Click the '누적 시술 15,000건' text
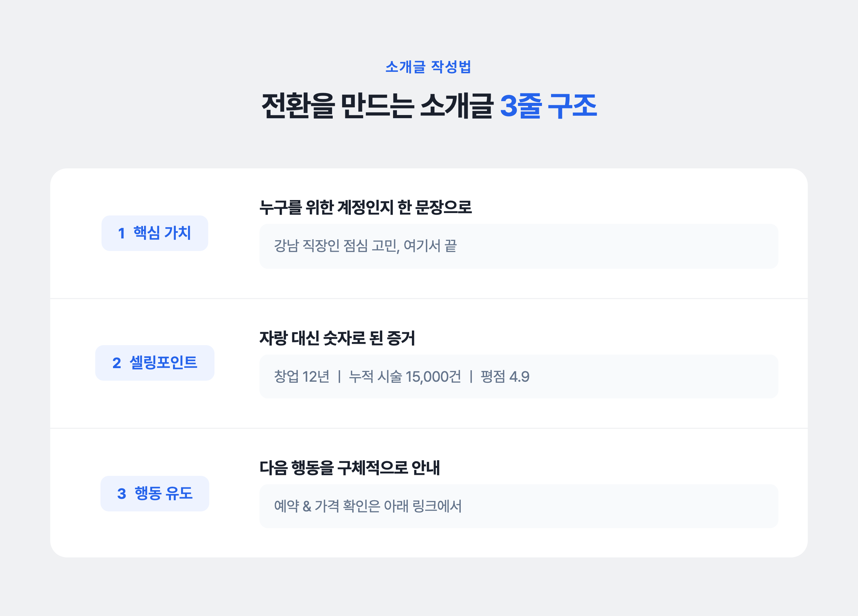Image resolution: width=858 pixels, height=616 pixels. [x=405, y=377]
